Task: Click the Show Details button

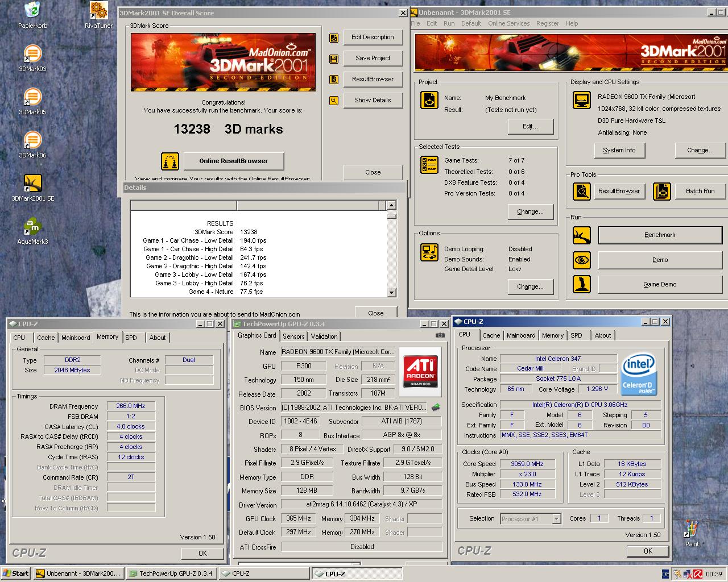Action: point(373,101)
